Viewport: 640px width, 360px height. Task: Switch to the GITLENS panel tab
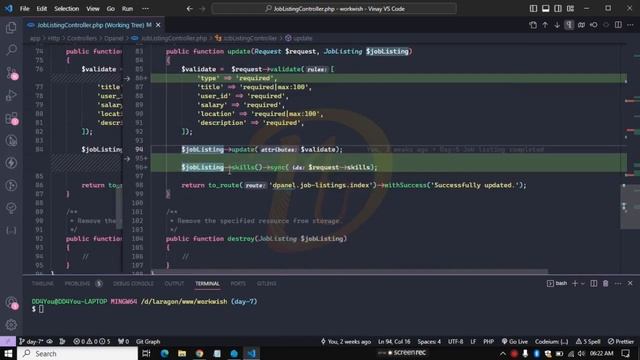tap(267, 284)
